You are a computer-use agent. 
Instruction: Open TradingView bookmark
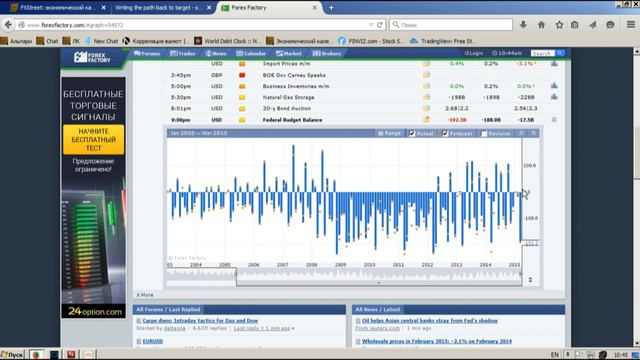click(x=442, y=41)
